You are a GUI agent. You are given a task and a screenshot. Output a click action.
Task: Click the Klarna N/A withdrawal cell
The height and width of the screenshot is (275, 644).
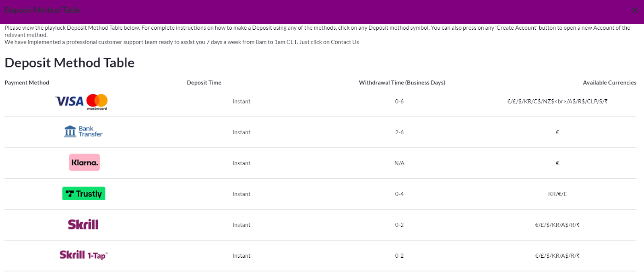click(399, 163)
